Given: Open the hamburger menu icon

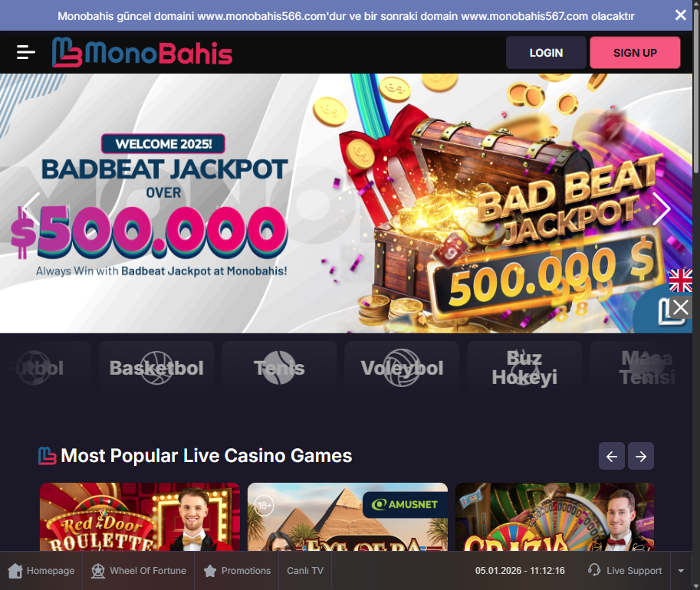Looking at the screenshot, I should (26, 52).
